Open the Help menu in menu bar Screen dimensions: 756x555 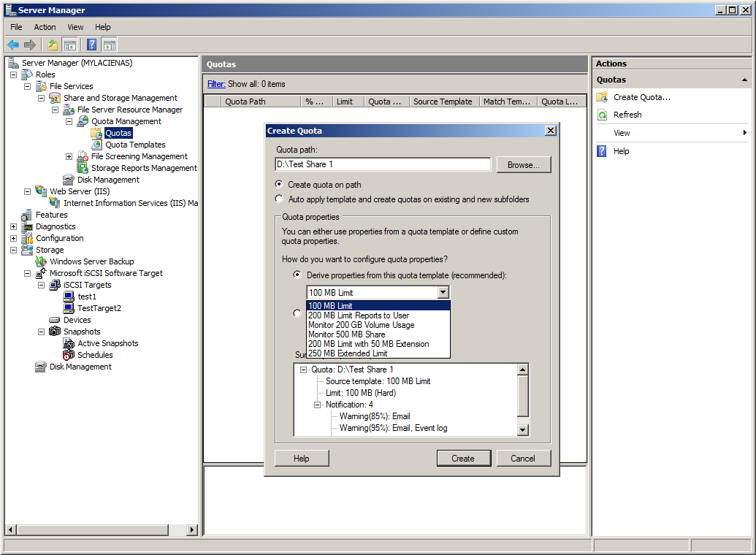(103, 27)
